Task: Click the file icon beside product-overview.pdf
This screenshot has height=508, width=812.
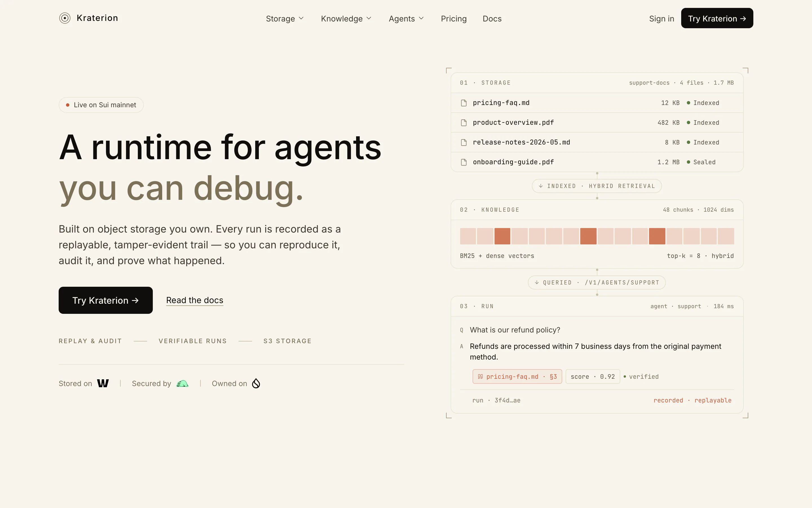Action: tap(464, 123)
